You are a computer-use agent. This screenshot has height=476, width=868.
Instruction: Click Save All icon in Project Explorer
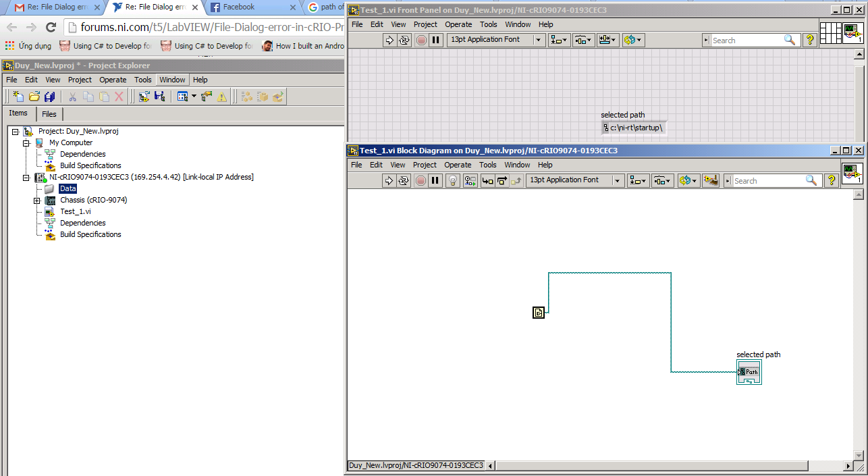pos(49,97)
